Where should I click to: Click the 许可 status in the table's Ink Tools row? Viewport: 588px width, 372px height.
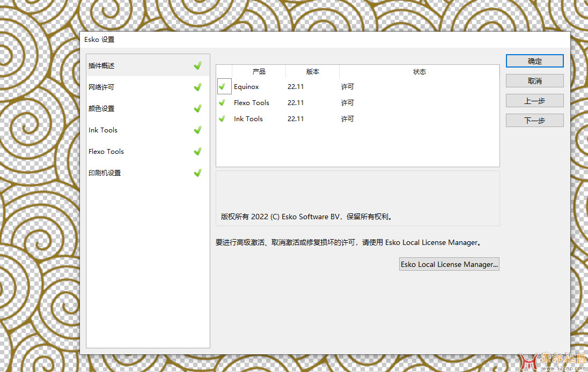(347, 119)
